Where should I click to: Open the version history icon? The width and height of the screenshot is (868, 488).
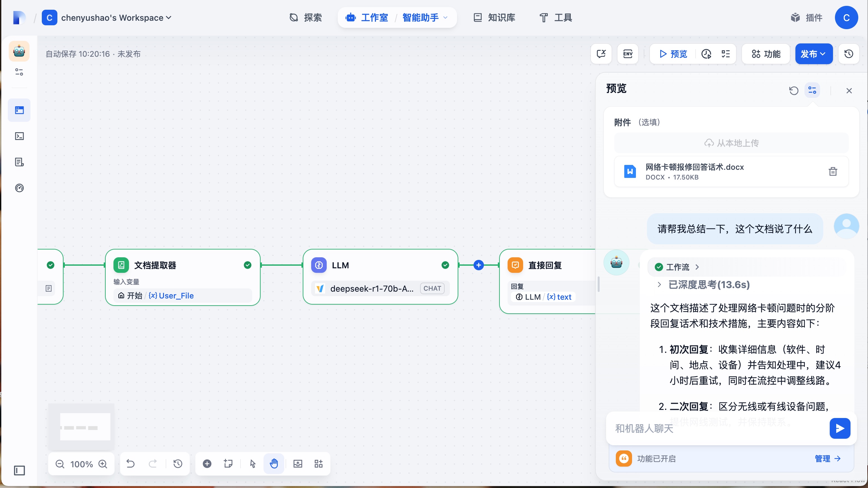point(849,54)
